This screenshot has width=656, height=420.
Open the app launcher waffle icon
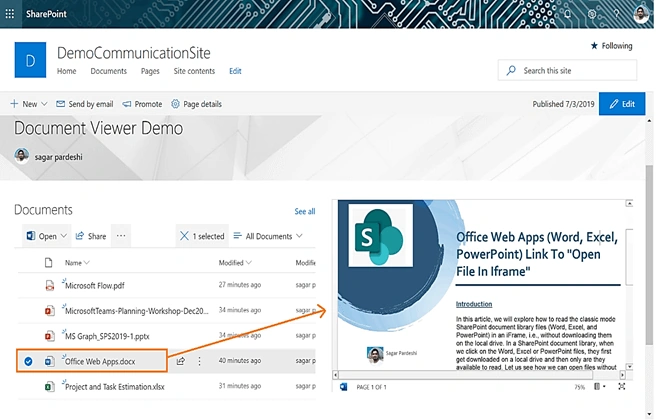coord(10,14)
